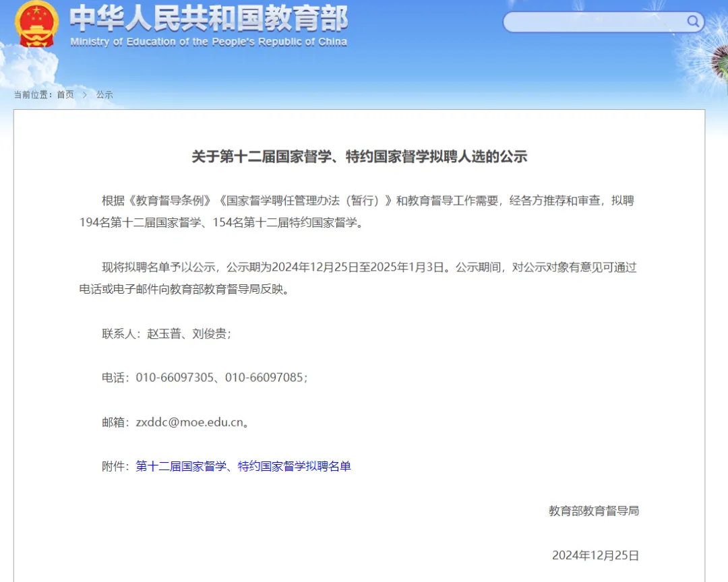Click the contact line 联系人：赵玉普、刘俊贵
The height and width of the screenshot is (582, 728).
coord(166,333)
